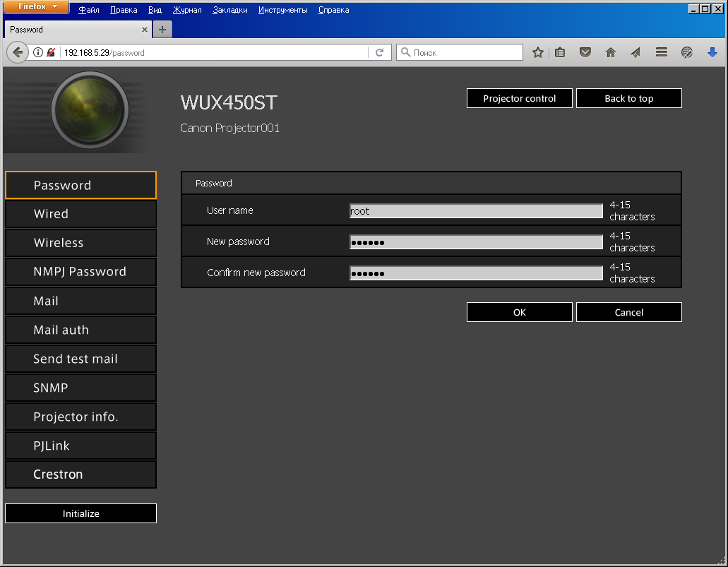Click the address bar URL field
The height and width of the screenshot is (567, 728).
click(x=215, y=52)
